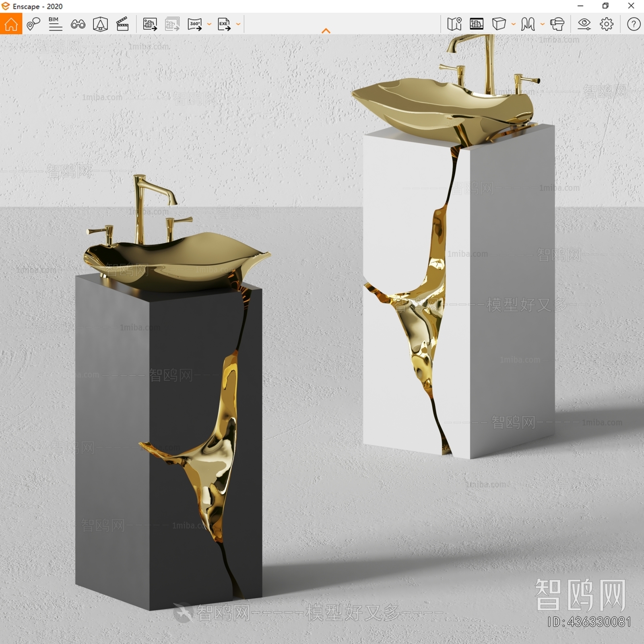Close the Enscape window
644x644 pixels.
tap(631, 6)
